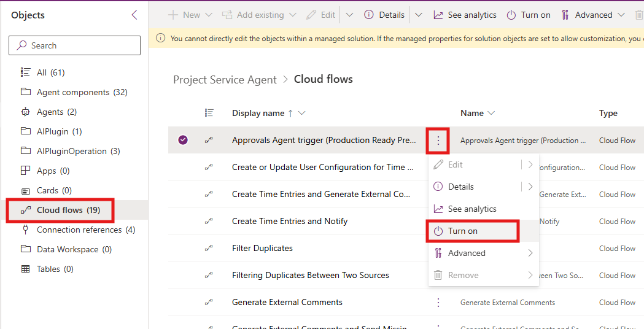
Task: Open Connection references (4)
Action: click(x=86, y=230)
